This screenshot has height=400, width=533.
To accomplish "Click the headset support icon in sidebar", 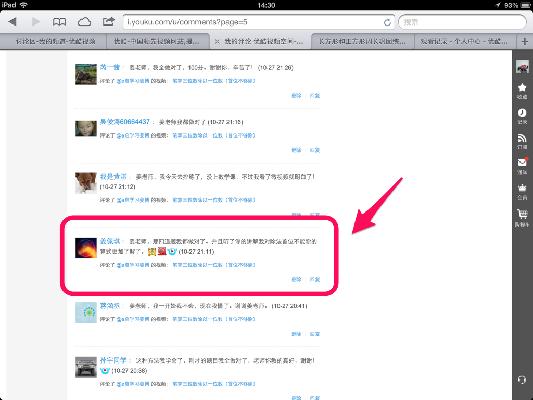I will [522, 380].
